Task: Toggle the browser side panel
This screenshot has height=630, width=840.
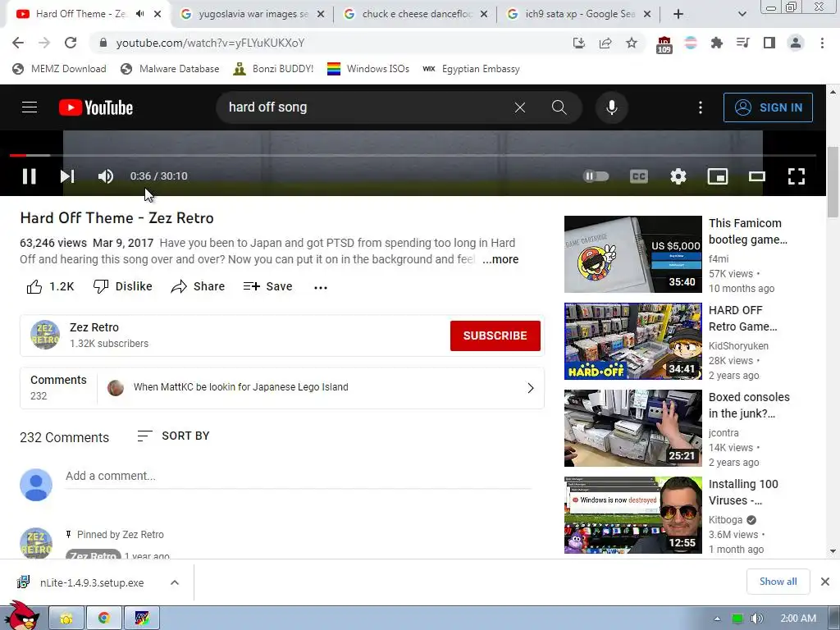Action: (x=769, y=43)
